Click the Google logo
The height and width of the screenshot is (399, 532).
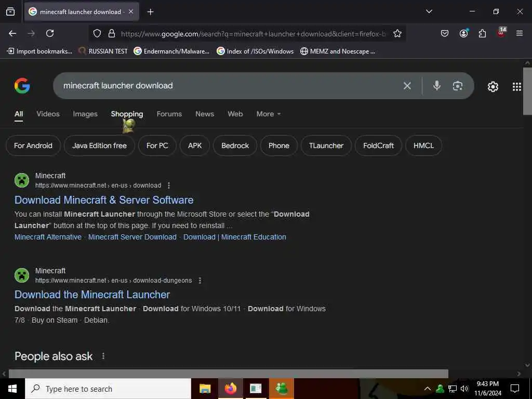[x=22, y=86]
